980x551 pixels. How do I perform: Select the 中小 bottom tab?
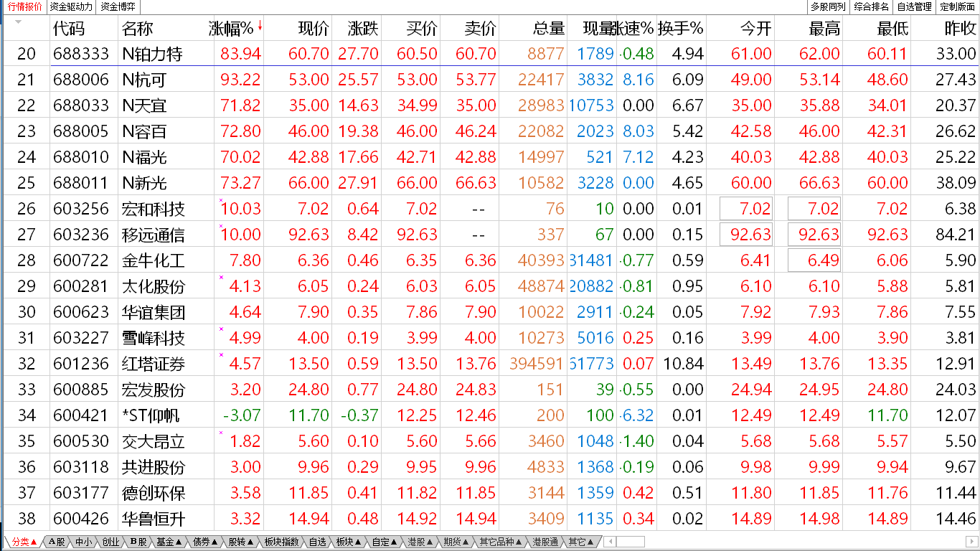[84, 542]
